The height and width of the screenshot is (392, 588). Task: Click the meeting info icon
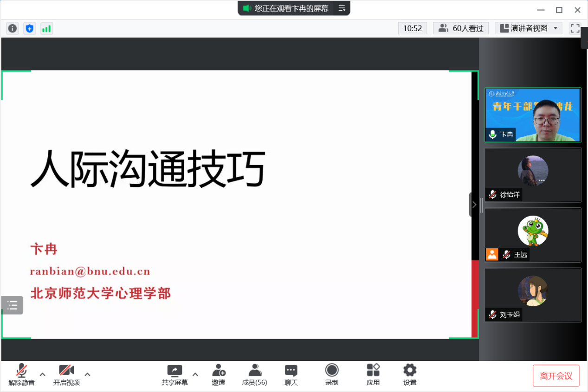[x=13, y=28]
